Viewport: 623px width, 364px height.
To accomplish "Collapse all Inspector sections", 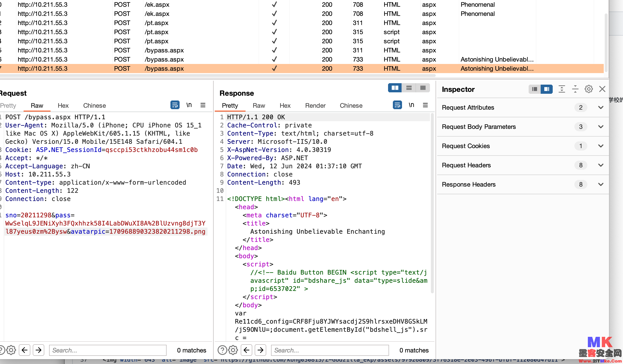I will (575, 89).
